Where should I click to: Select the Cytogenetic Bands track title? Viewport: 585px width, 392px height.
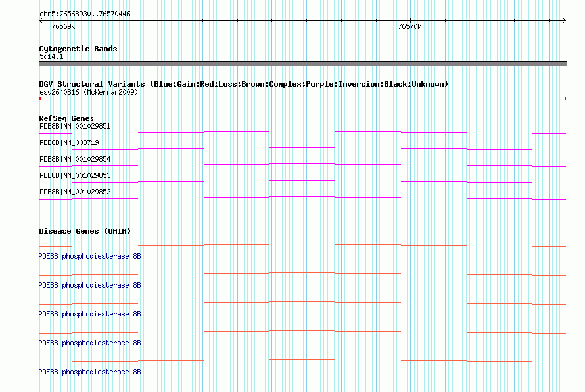[78, 49]
